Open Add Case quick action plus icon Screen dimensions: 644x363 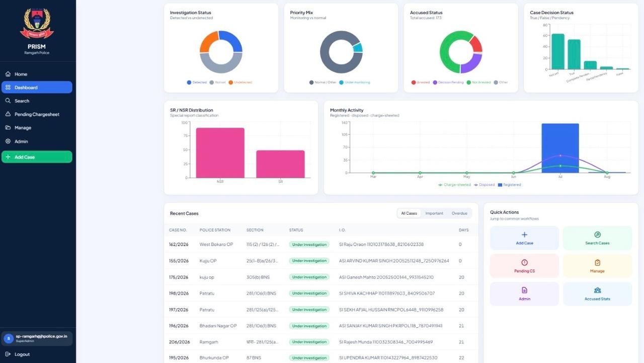click(524, 235)
